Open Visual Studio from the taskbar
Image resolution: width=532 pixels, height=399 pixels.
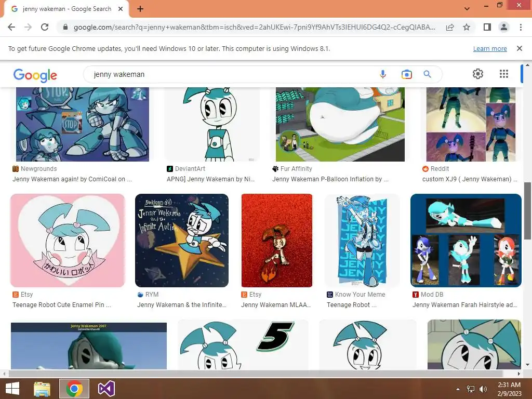click(106, 389)
